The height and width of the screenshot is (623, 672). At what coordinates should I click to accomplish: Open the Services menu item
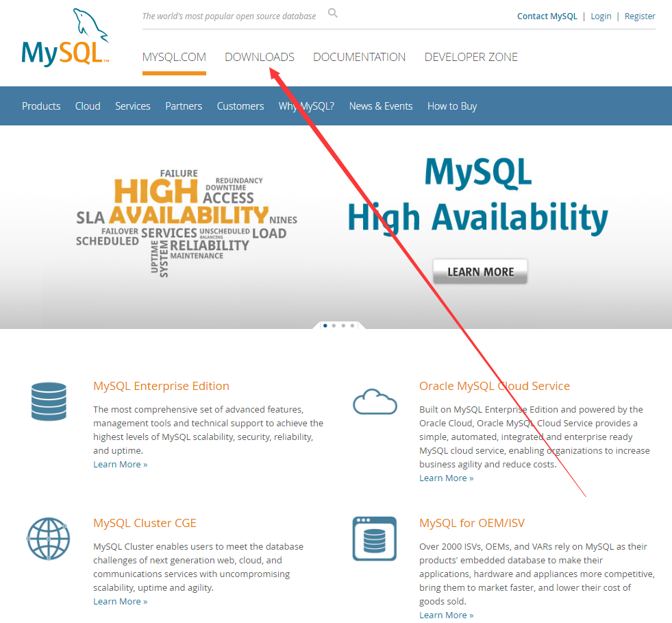point(133,106)
